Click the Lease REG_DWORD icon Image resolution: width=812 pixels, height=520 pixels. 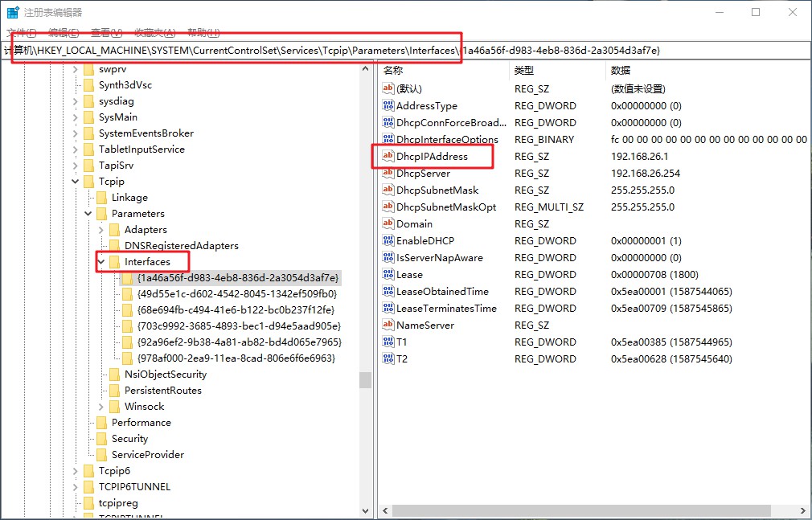click(x=387, y=274)
